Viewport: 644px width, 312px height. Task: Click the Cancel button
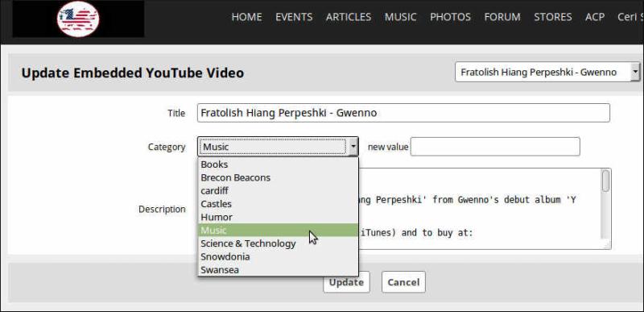403,282
